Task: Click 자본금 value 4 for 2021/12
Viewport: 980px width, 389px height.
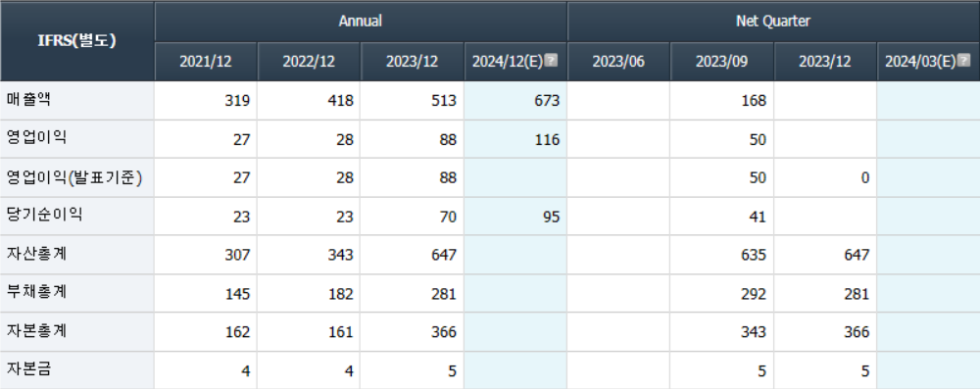Action: point(246,371)
